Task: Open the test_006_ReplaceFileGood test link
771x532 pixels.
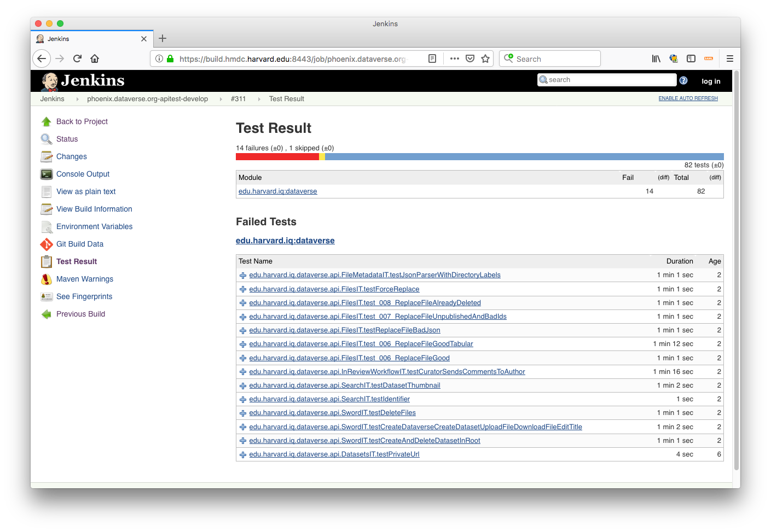Action: pos(349,358)
